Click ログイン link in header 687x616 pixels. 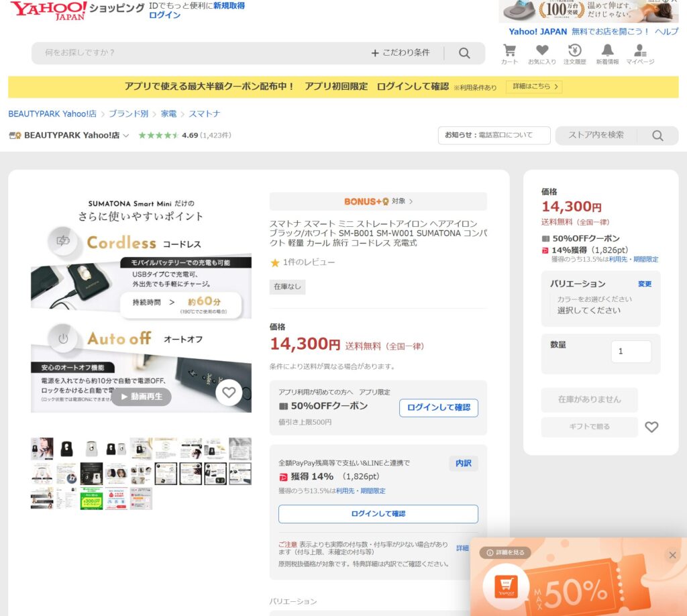coord(165,15)
